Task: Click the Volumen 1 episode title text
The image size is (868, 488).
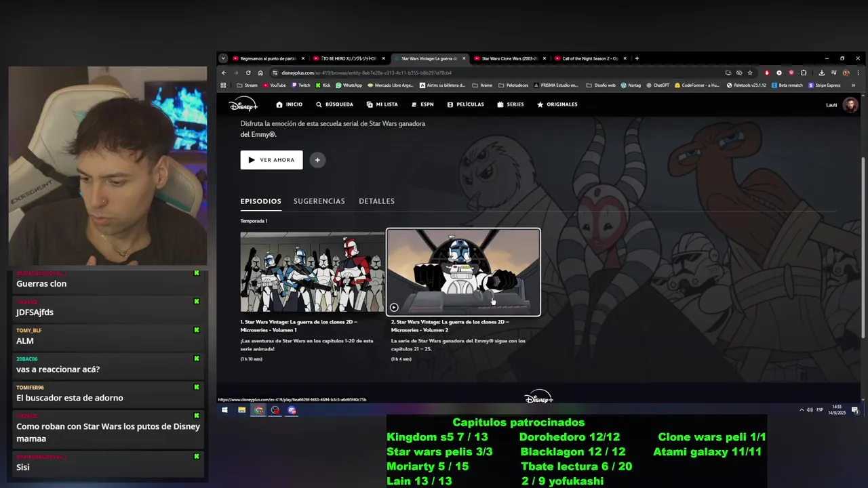Action: click(x=299, y=326)
